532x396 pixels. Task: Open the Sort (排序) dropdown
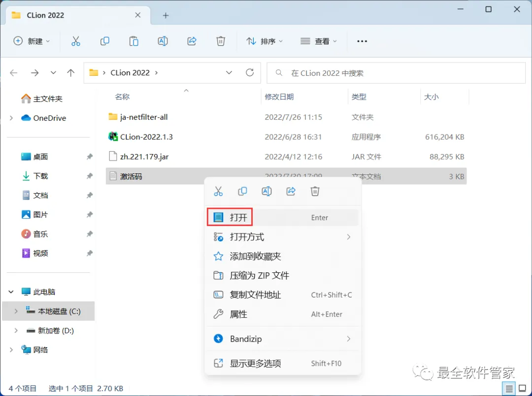265,41
